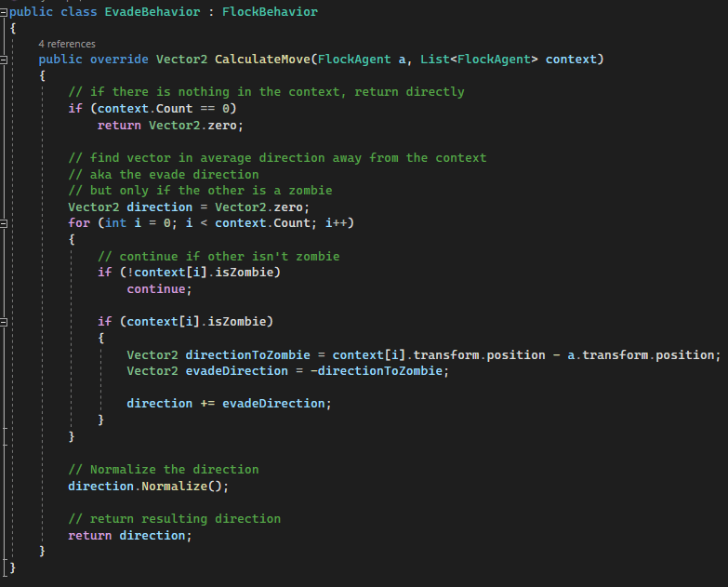Image resolution: width=728 pixels, height=587 pixels.
Task: Collapse the for loop code block
Action: pos(5,223)
